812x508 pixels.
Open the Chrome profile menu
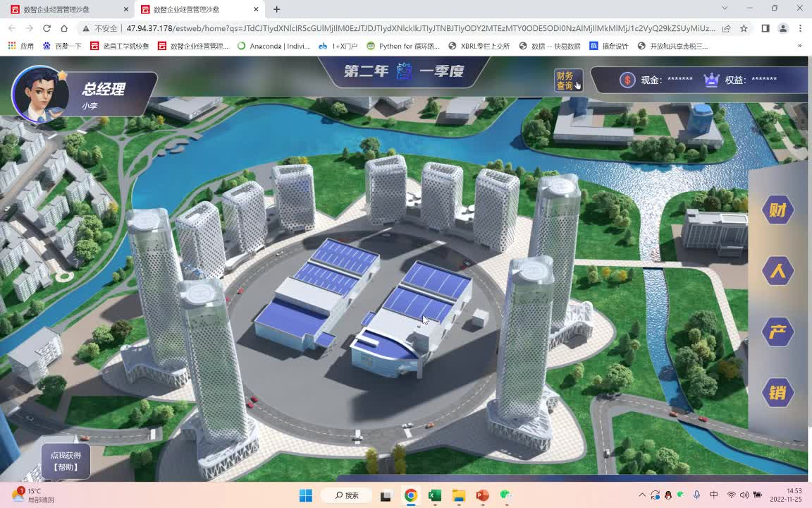(x=783, y=28)
